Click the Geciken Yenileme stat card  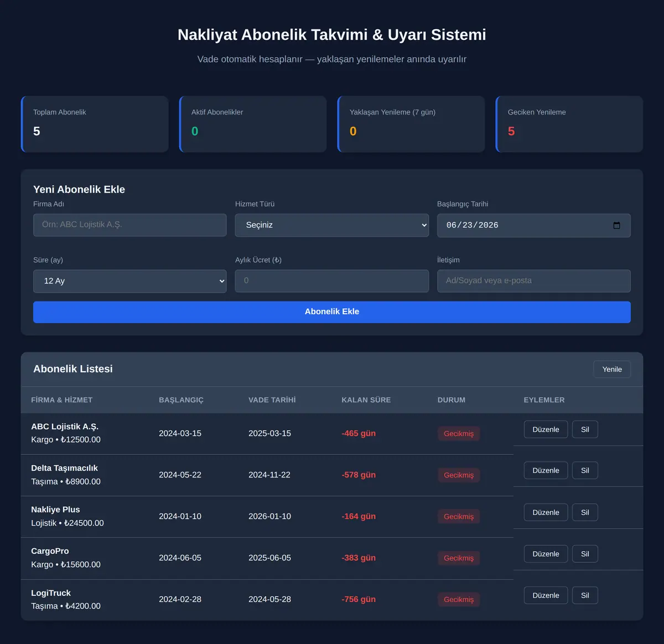[x=569, y=124]
